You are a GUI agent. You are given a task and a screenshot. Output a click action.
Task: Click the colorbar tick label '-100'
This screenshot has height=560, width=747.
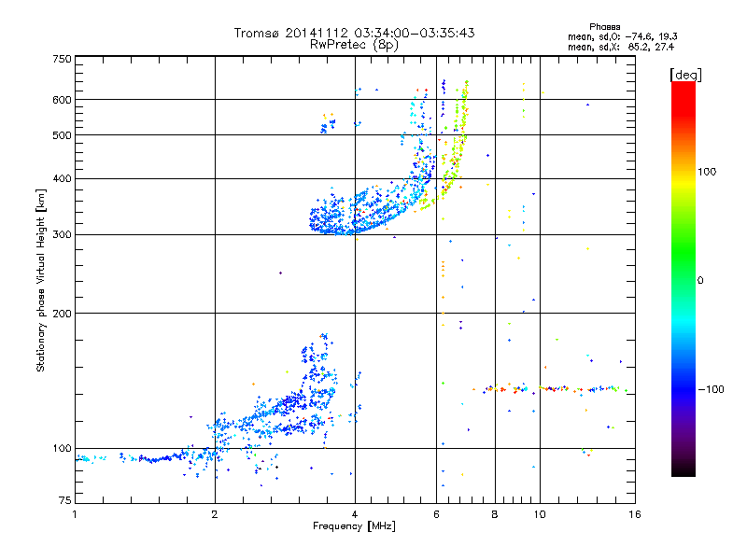click(x=711, y=389)
